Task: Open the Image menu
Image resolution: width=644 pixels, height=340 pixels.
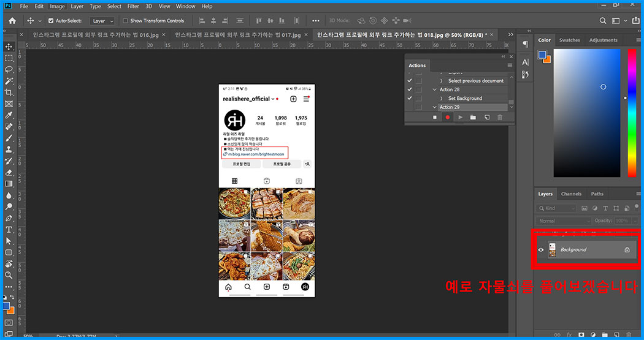Action: point(57,6)
